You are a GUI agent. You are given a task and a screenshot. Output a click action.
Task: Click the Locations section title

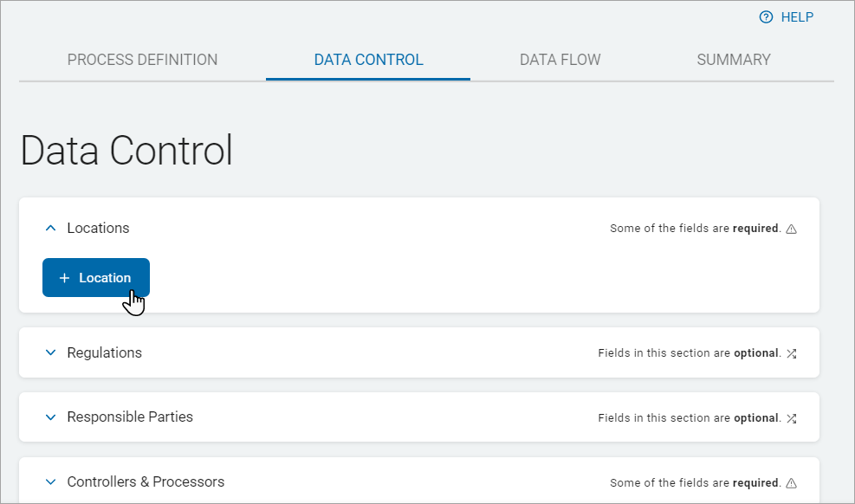pos(98,229)
